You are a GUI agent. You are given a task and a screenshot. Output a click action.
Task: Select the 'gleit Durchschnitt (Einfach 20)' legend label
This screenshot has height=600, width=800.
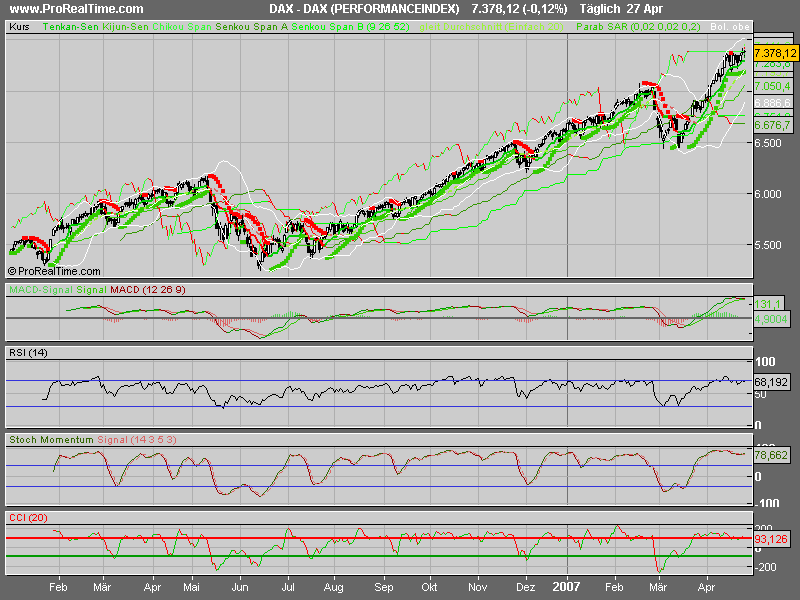tap(491, 27)
